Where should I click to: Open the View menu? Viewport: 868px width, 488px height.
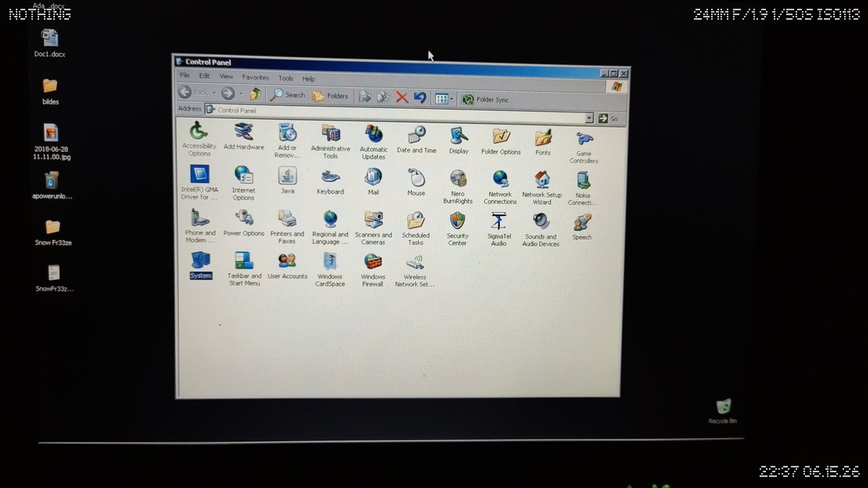coord(226,77)
